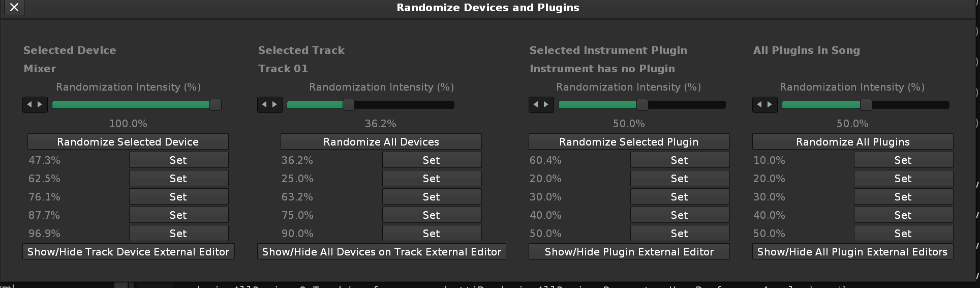
Task: Decrease All Plugins in Song intensity arrow
Action: coord(759,105)
